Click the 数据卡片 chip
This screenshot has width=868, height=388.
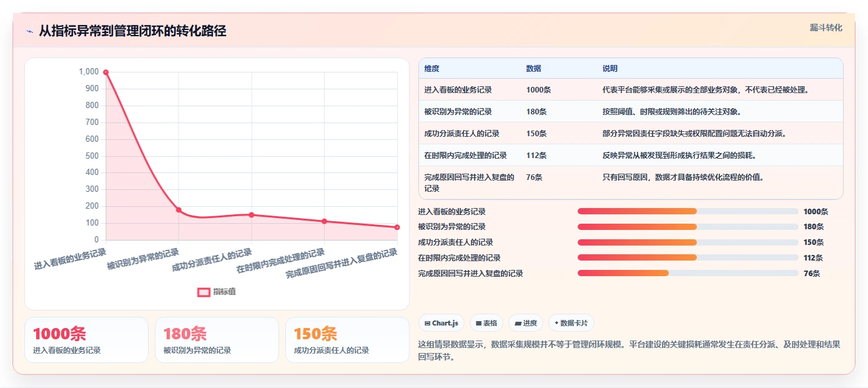click(x=571, y=323)
